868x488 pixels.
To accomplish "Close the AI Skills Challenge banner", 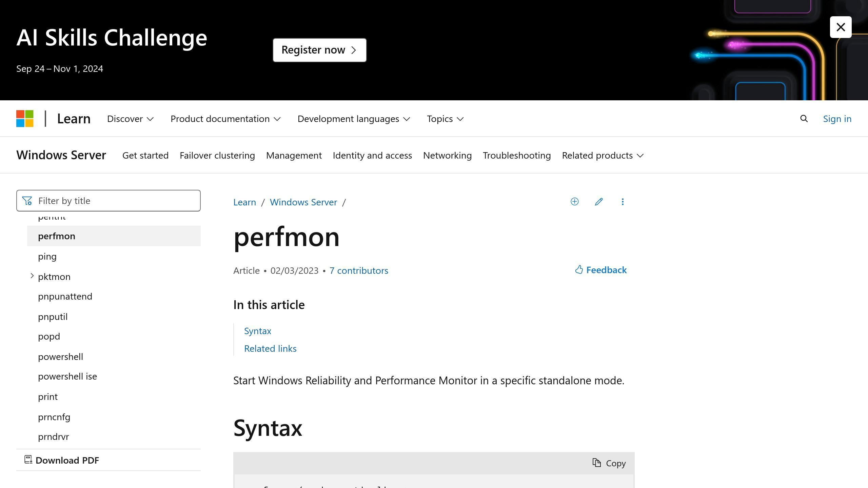I will pyautogui.click(x=841, y=27).
